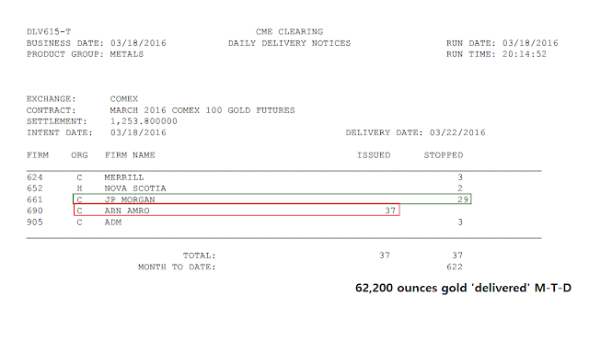
Task: Select firm number 690
Action: tap(35, 210)
